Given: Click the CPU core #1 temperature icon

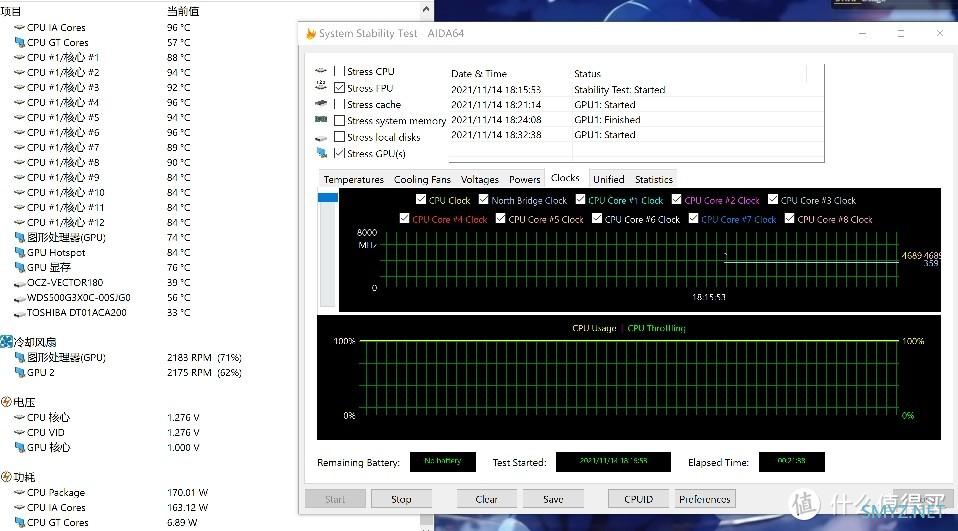Looking at the screenshot, I should 19,57.
